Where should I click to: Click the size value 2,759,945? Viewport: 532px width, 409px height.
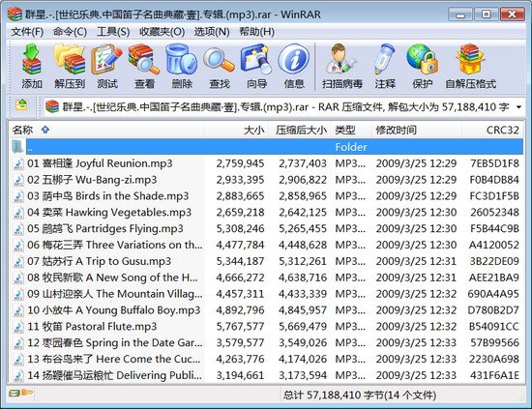pos(240,163)
